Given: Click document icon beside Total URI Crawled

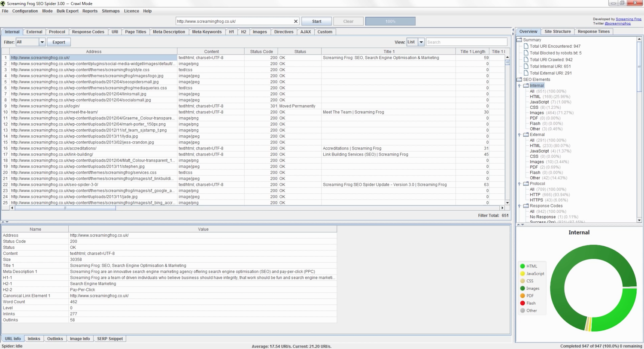Looking at the screenshot, I should pos(526,60).
